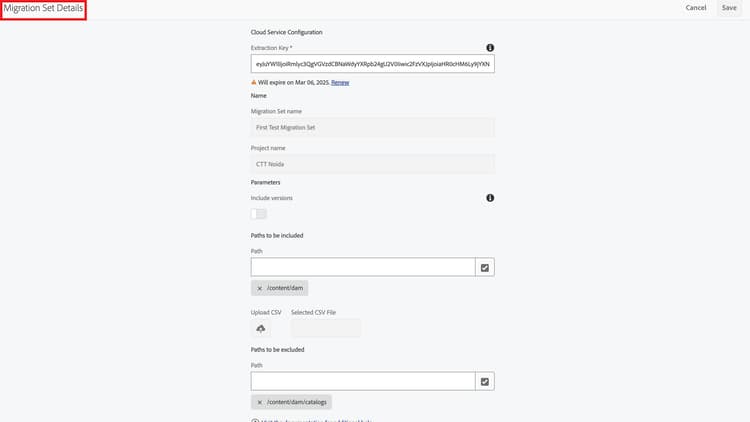
Task: Click the Extraction Key input field
Action: [x=372, y=64]
